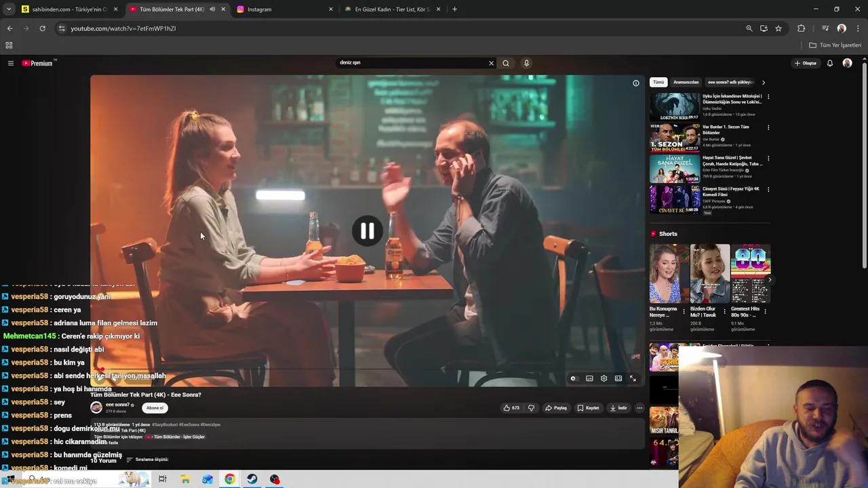The height and width of the screenshot is (488, 868).
Task: Open the Oluştur create button
Action: 806,63
